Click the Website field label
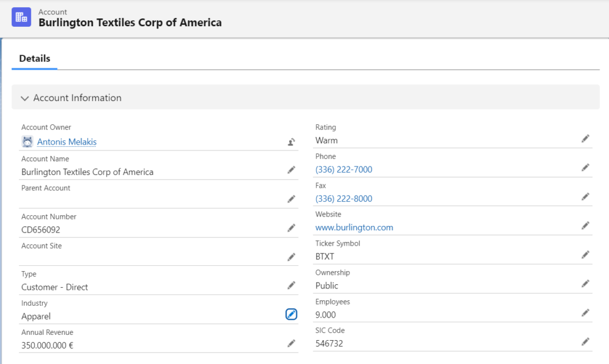Screen dimensions: 609x364 pyautogui.click(x=328, y=215)
